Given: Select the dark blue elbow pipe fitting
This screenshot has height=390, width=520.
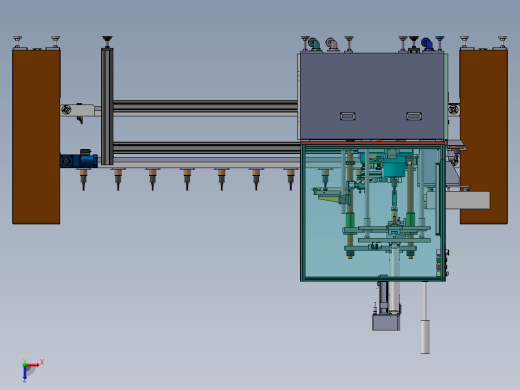Looking at the screenshot, I should (x=427, y=44).
